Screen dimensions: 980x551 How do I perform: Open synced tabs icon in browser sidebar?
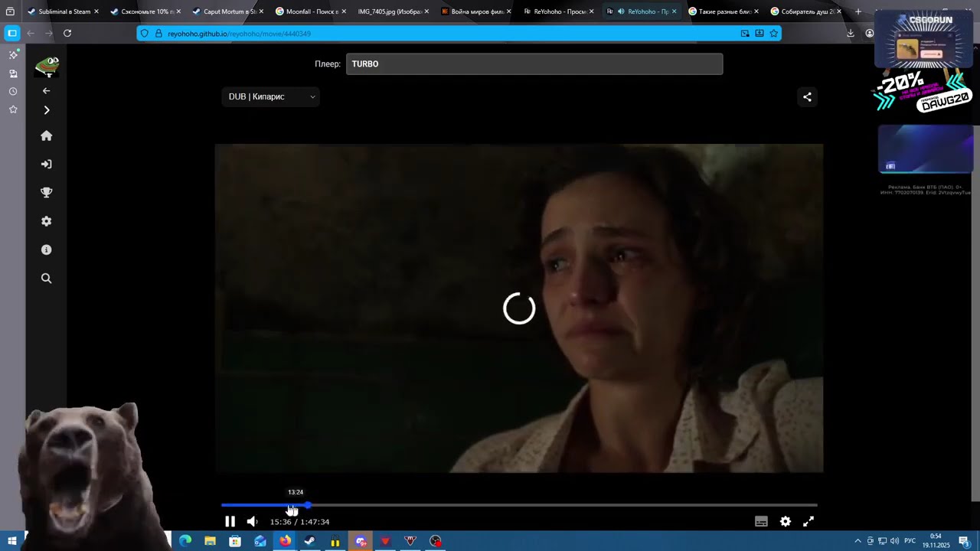[x=13, y=73]
